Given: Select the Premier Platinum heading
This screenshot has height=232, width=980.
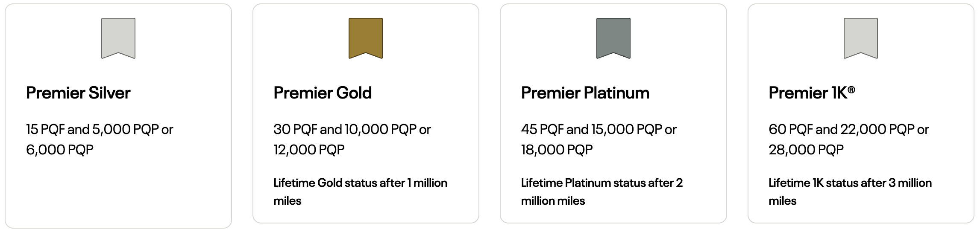Looking at the screenshot, I should 585,93.
